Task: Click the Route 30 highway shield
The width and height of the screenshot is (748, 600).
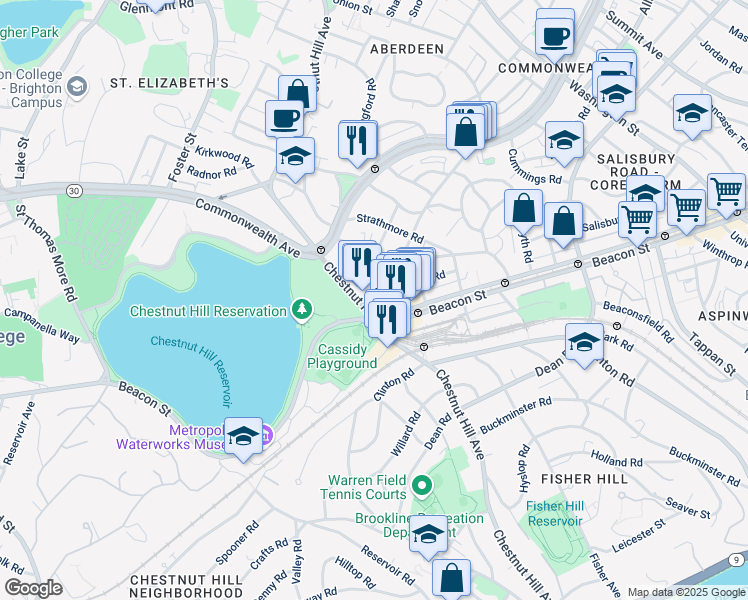Action: (74, 191)
